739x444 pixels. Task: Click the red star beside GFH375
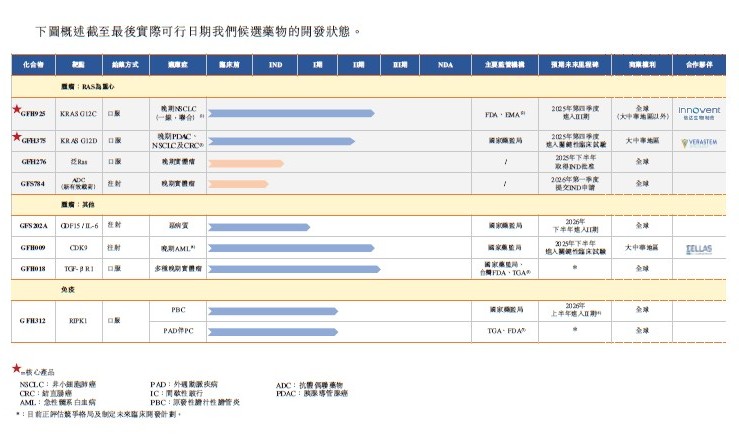pyautogui.click(x=17, y=137)
